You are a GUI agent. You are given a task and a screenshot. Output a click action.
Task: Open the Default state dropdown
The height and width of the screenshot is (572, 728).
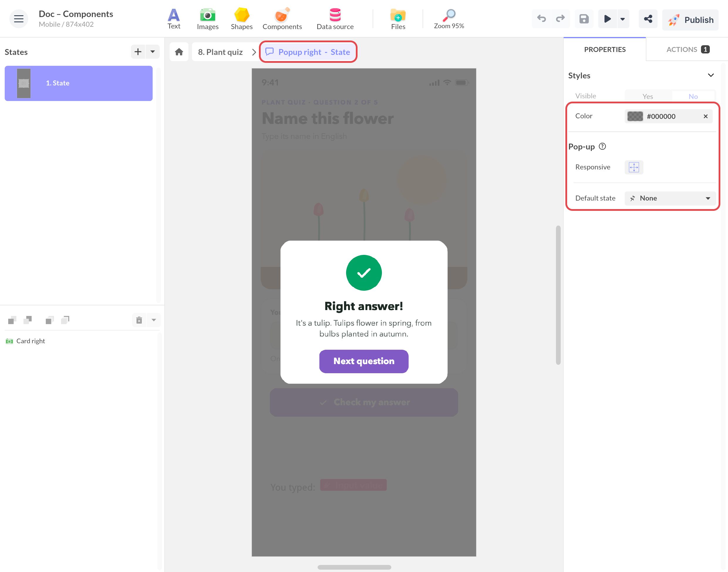point(670,198)
